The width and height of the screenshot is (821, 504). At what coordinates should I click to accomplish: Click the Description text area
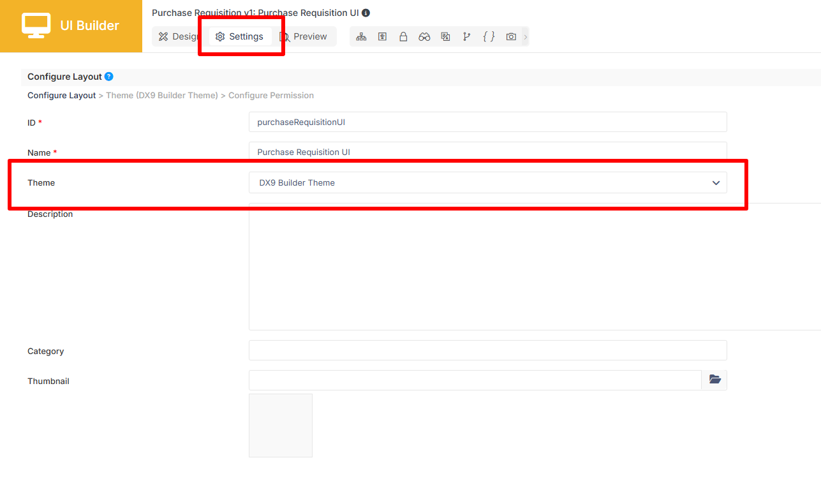point(535,267)
